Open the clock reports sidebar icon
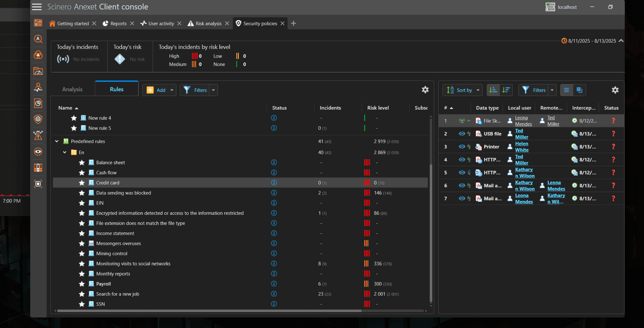Image resolution: width=644 pixels, height=328 pixels. click(x=38, y=103)
